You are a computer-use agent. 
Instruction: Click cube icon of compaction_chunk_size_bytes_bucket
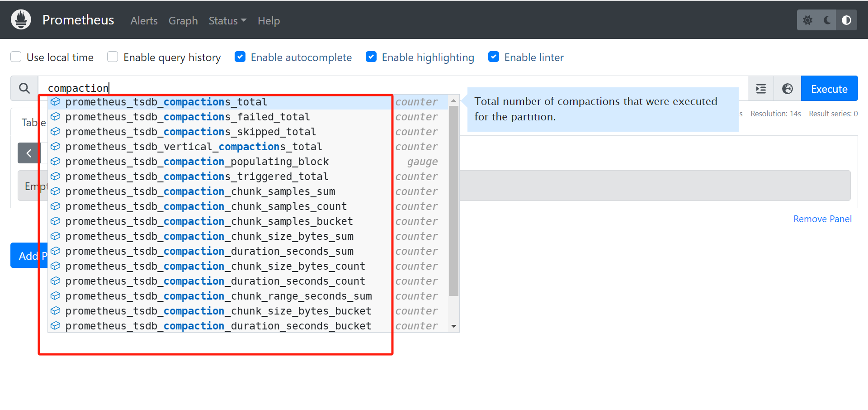click(x=55, y=311)
